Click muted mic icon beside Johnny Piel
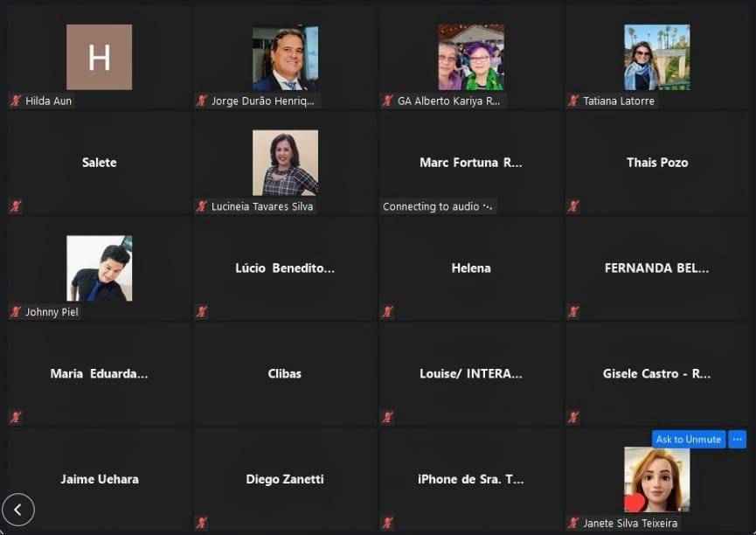 (16, 311)
